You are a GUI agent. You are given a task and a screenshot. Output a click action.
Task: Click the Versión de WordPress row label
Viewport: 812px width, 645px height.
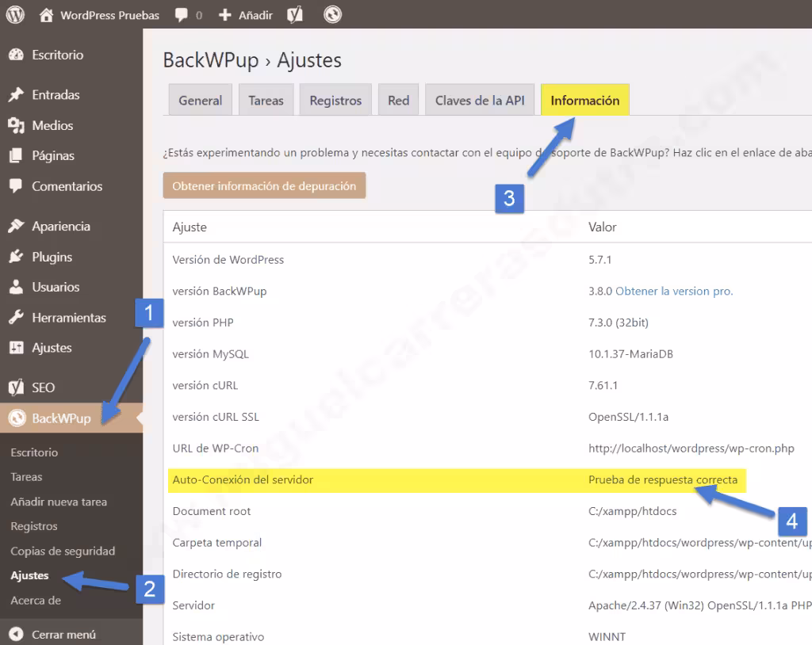tap(228, 259)
